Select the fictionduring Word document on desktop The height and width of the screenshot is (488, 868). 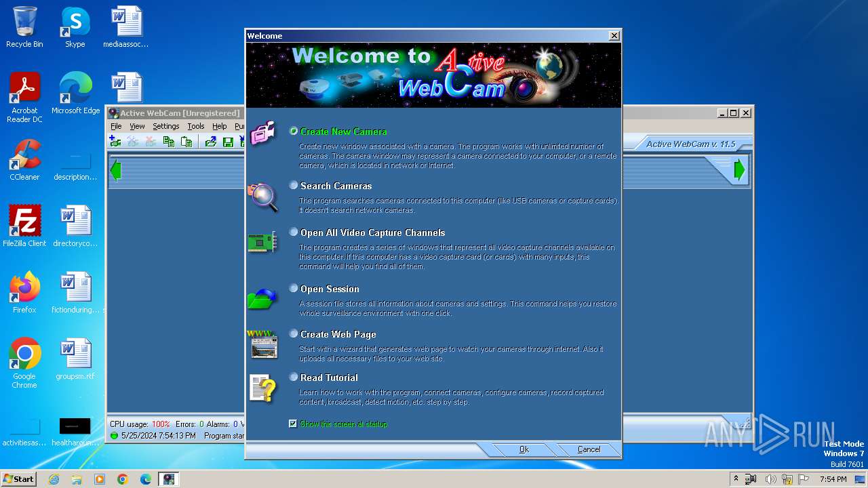75,292
